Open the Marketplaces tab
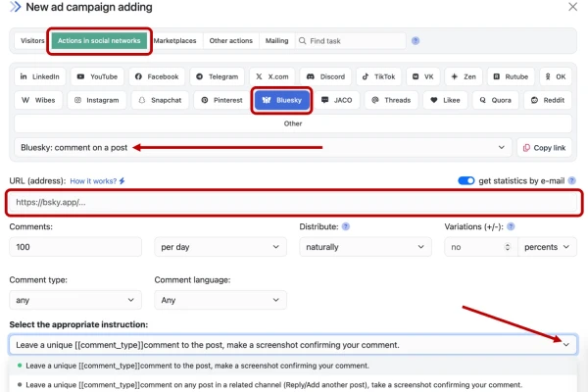588x392 pixels. (174, 41)
